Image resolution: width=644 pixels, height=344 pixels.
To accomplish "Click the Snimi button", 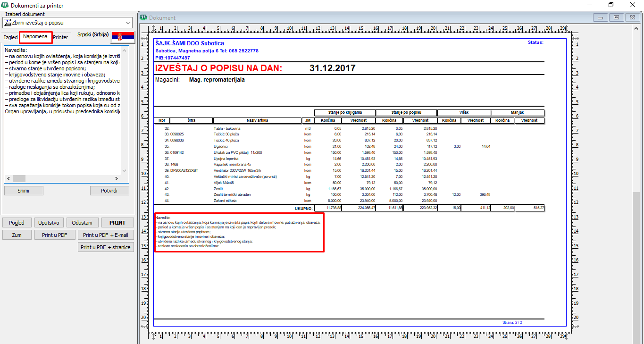I will (x=24, y=191).
